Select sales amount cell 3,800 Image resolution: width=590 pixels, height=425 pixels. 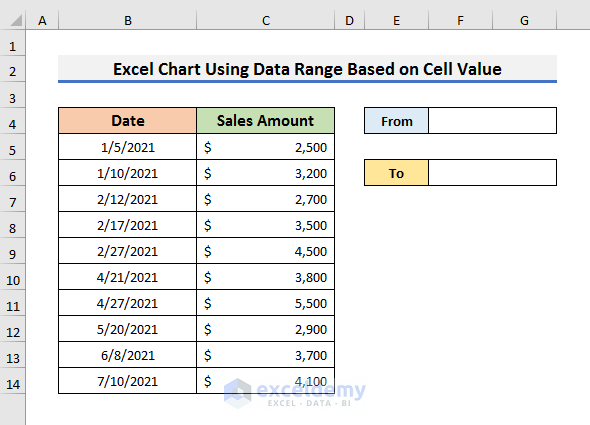point(265,277)
